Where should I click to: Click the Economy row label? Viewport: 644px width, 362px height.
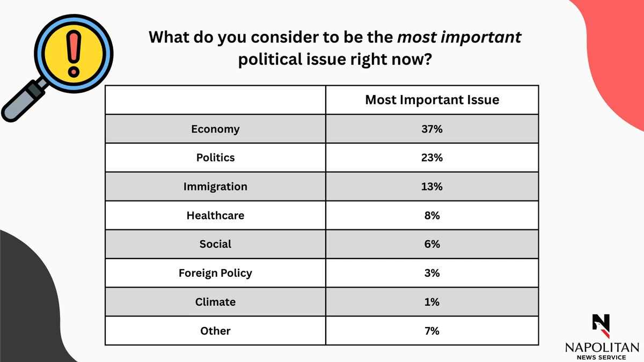(x=215, y=129)
